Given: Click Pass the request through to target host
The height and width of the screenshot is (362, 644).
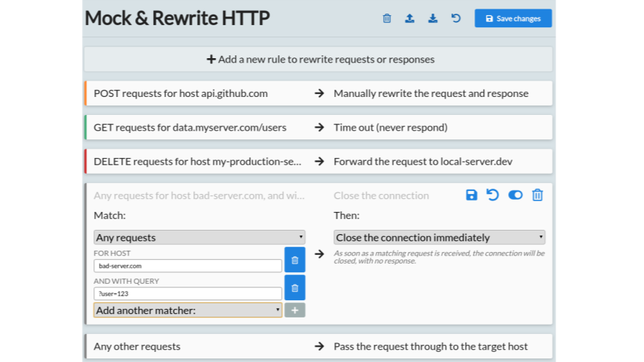Looking at the screenshot, I should 431,346.
